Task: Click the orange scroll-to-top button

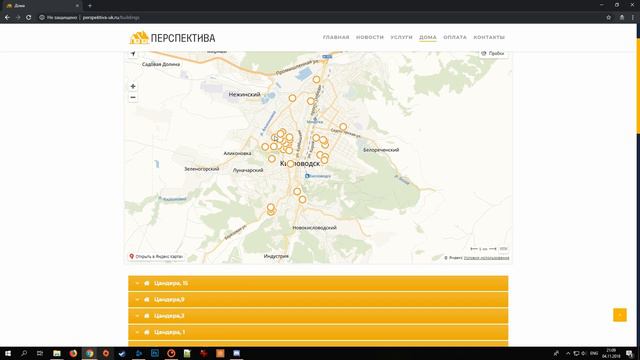Action: click(x=620, y=315)
